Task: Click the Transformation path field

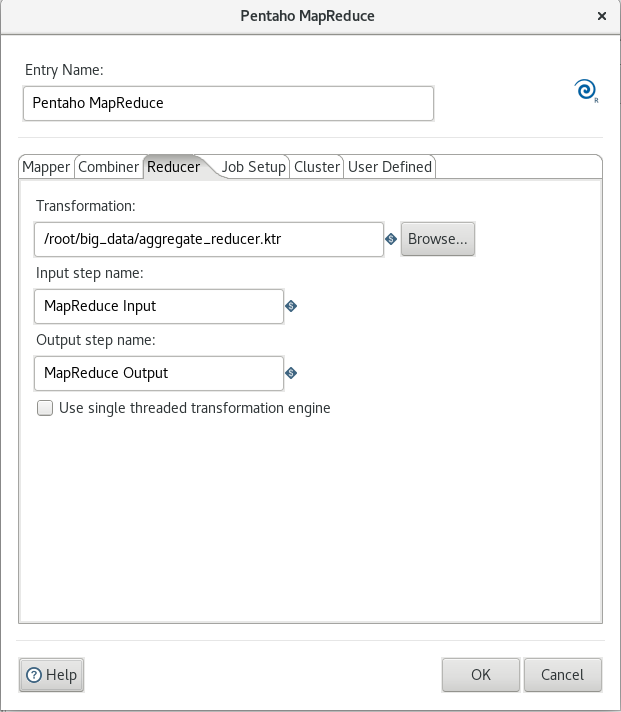Action: pyautogui.click(x=209, y=239)
